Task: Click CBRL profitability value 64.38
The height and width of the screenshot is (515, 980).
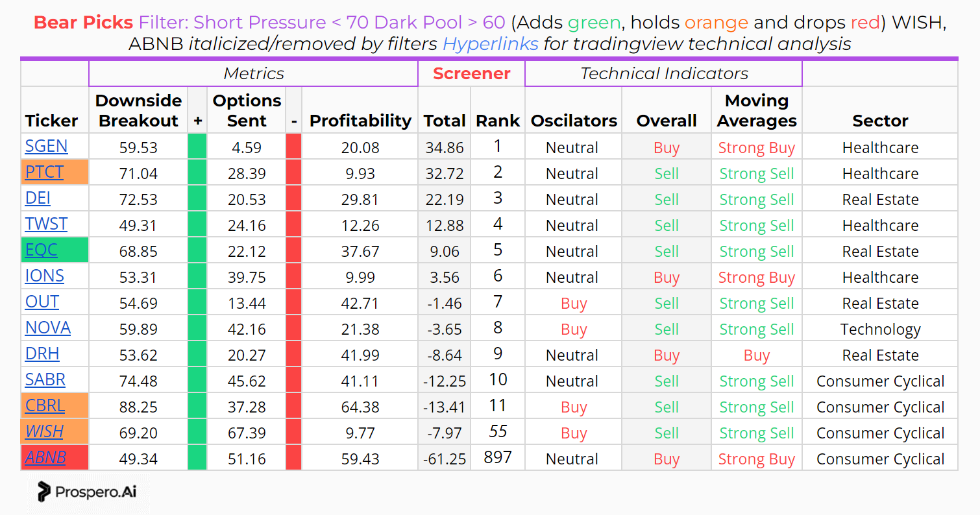Action: pyautogui.click(x=360, y=407)
